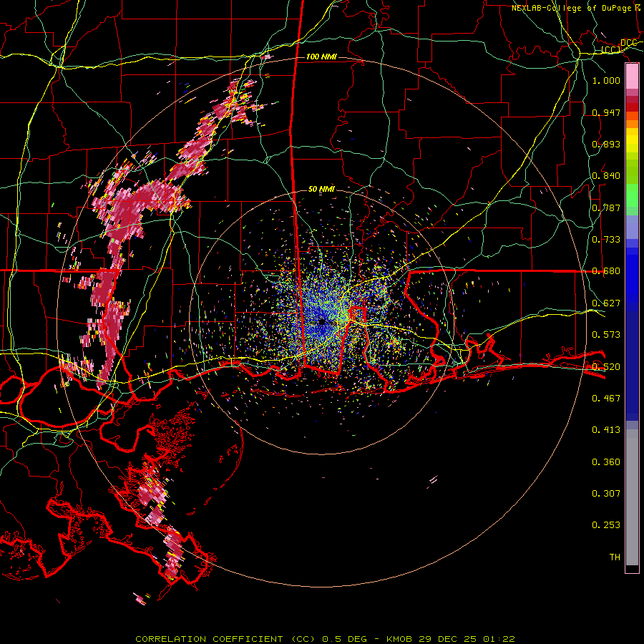Pick the dark navy segment of the color bar
The image size is (644, 644).
[632, 366]
